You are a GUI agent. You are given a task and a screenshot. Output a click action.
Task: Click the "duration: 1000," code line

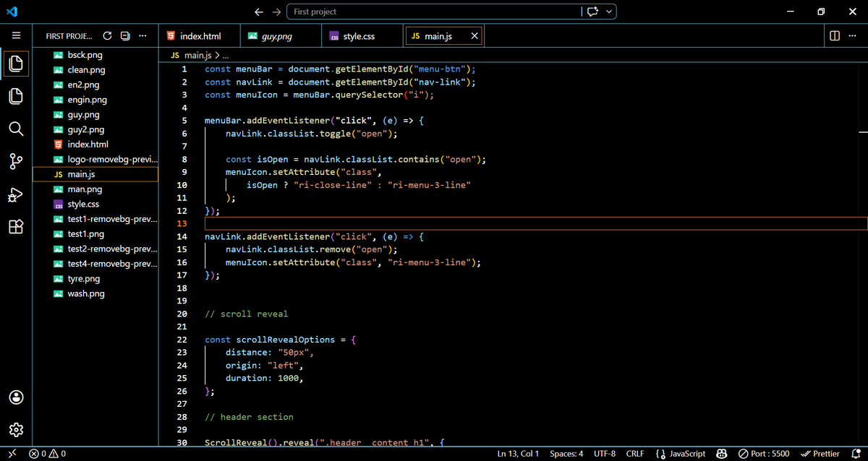tap(264, 378)
